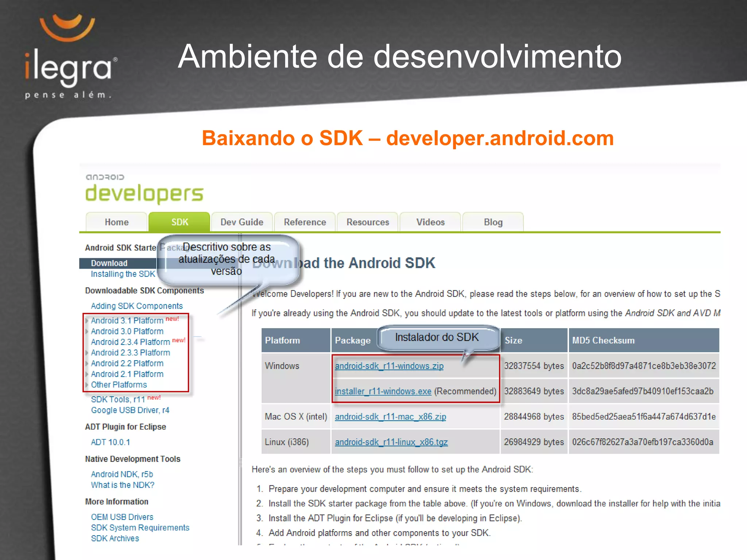
Task: Open the SDK System Requirements link
Action: [x=140, y=528]
